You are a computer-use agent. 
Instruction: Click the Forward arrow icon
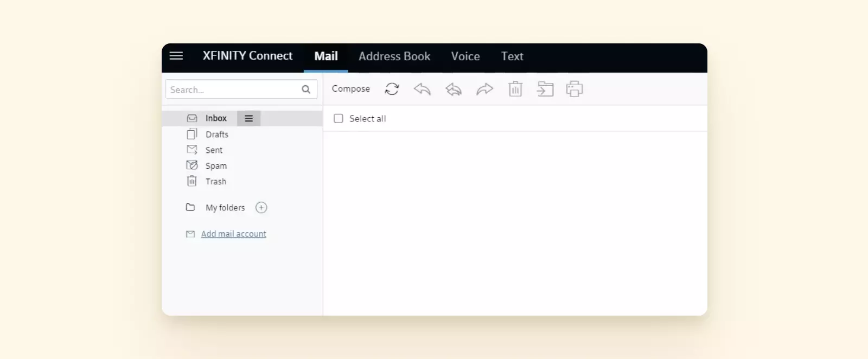pyautogui.click(x=484, y=89)
